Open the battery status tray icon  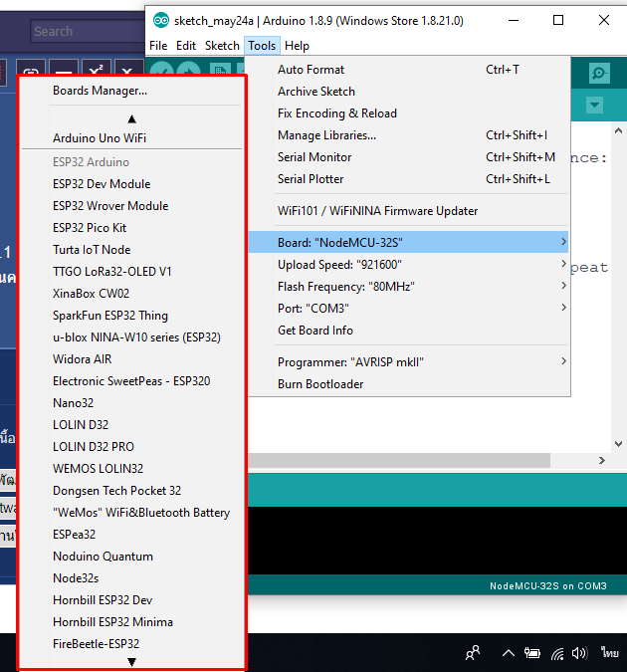point(532,653)
